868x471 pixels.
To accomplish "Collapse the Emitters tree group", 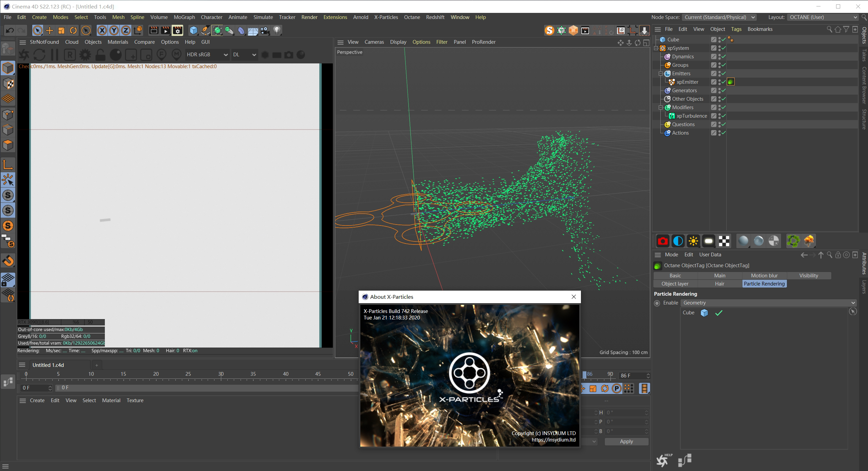I will point(661,74).
